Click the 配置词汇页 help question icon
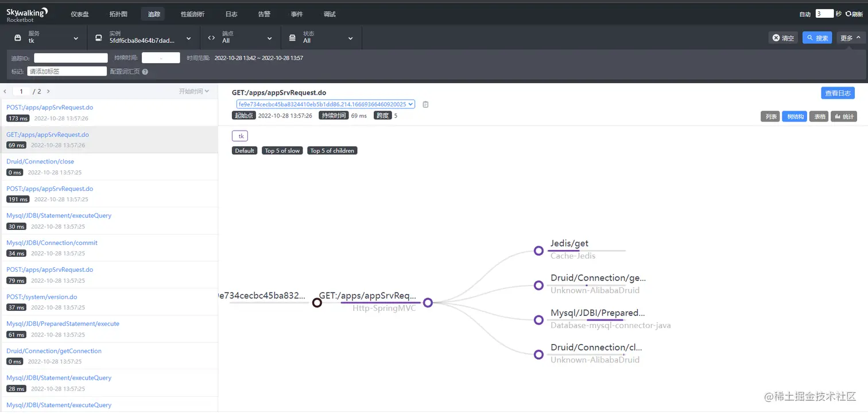868x414 pixels. pyautogui.click(x=145, y=72)
